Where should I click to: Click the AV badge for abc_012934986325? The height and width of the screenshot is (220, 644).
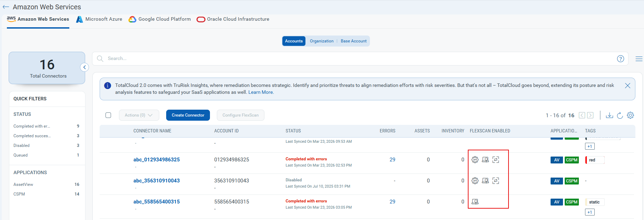click(557, 160)
